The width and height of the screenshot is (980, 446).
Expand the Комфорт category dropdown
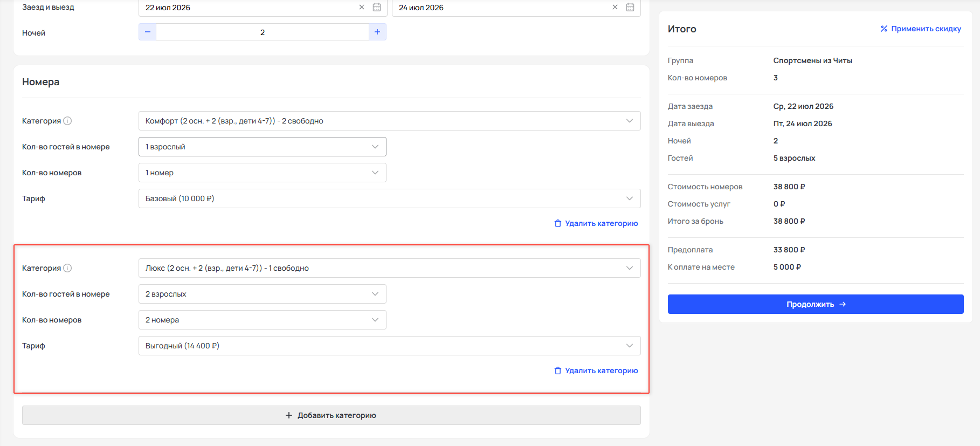(x=389, y=121)
